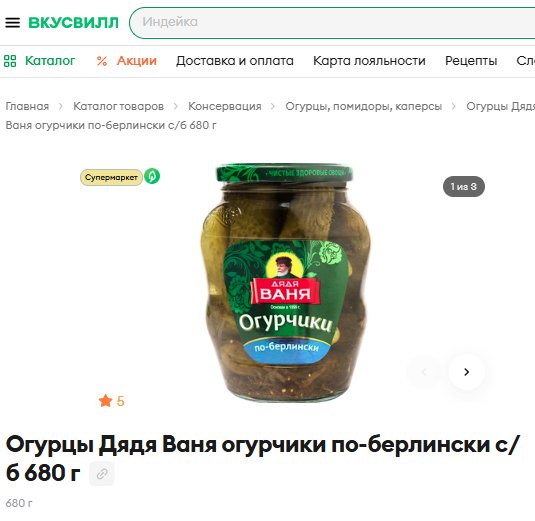Click the disabled previous photo arrow
The image size is (535, 521).
[424, 372]
